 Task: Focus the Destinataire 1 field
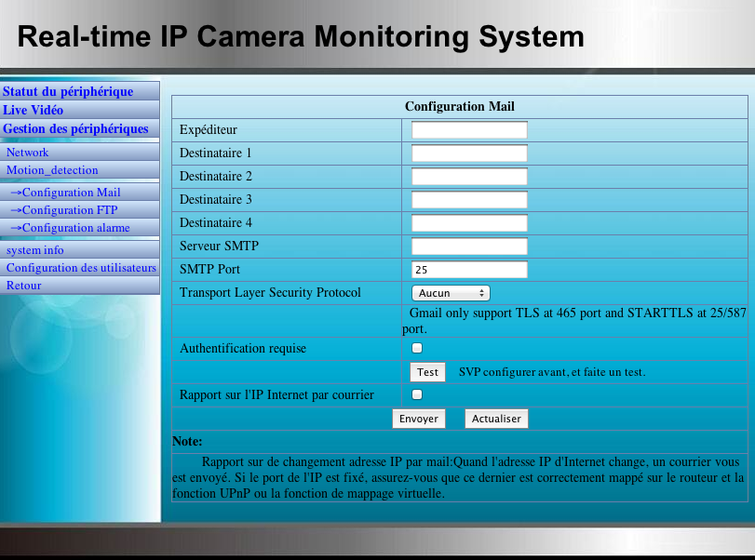(469, 153)
